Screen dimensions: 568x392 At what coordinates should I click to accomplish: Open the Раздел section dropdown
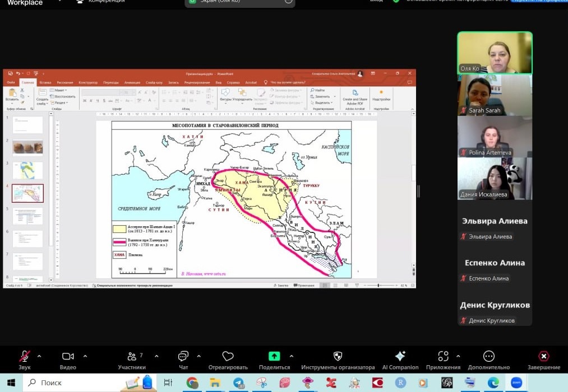pos(59,102)
